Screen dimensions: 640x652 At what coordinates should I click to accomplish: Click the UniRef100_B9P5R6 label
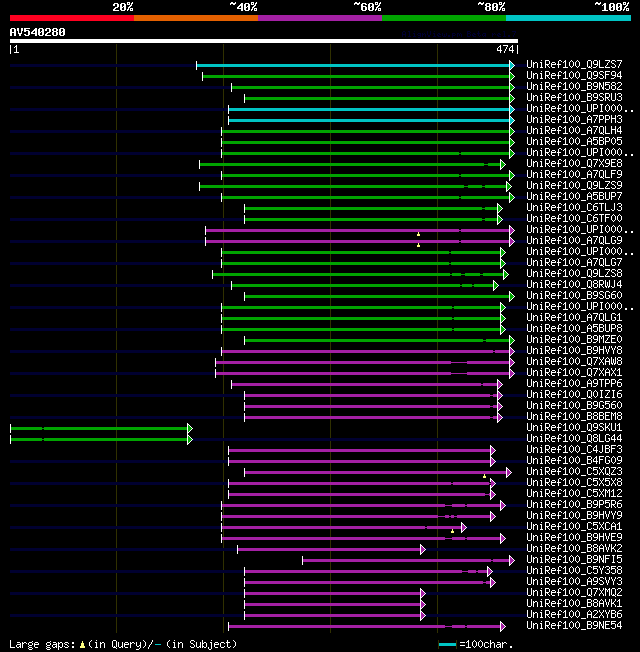coord(574,505)
